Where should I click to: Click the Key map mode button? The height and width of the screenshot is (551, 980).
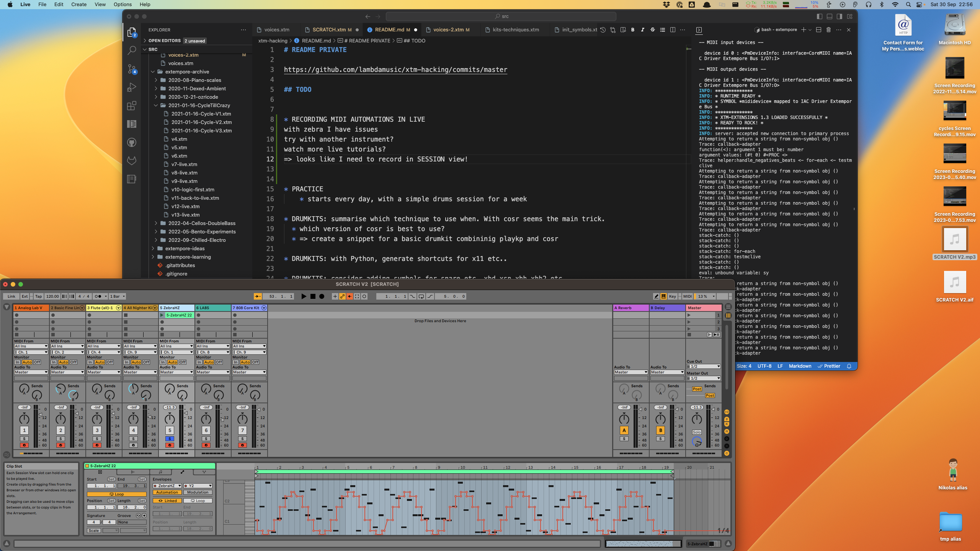click(x=672, y=296)
